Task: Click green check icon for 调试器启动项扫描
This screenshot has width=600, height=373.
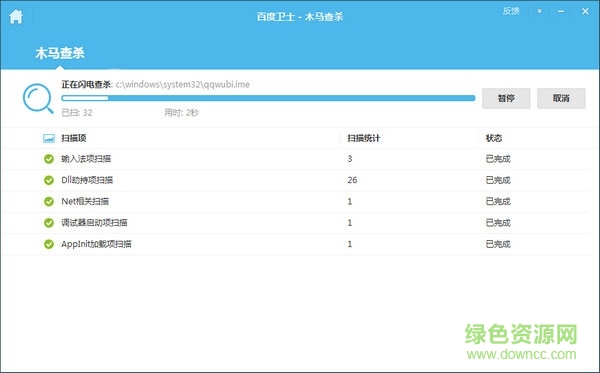Action: click(x=49, y=223)
